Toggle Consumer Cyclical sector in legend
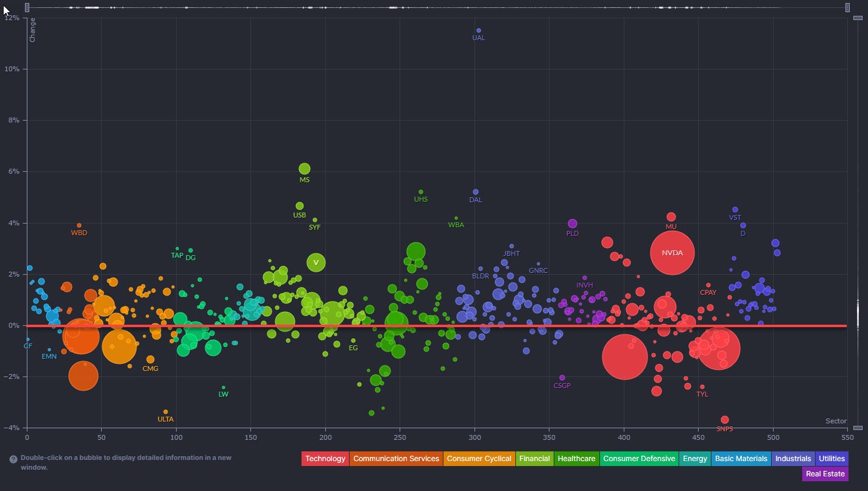This screenshot has width=868, height=491. click(x=479, y=459)
